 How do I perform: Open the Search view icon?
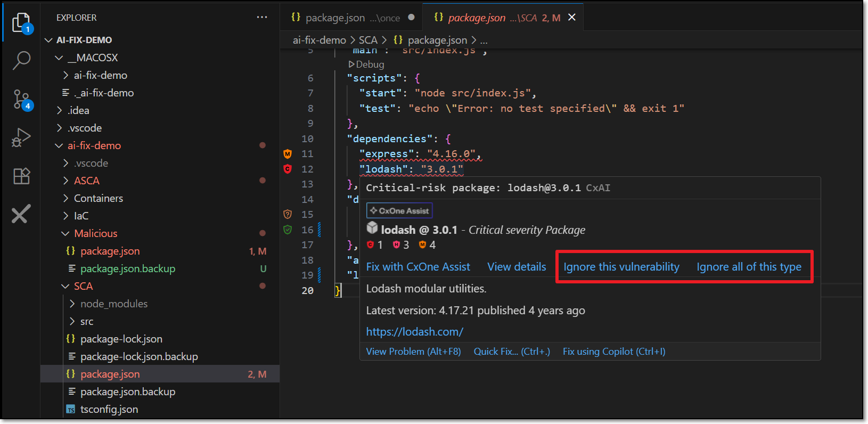coord(21,60)
